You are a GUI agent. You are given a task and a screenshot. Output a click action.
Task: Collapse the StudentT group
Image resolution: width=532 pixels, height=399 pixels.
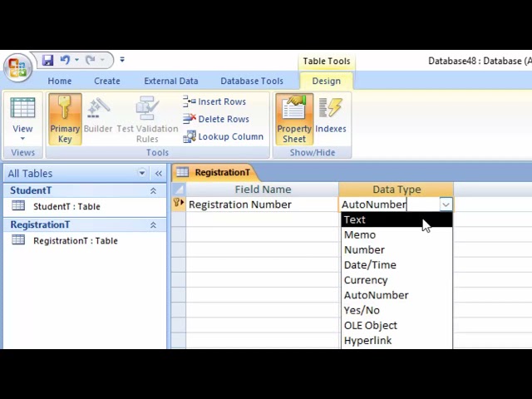pyautogui.click(x=153, y=191)
